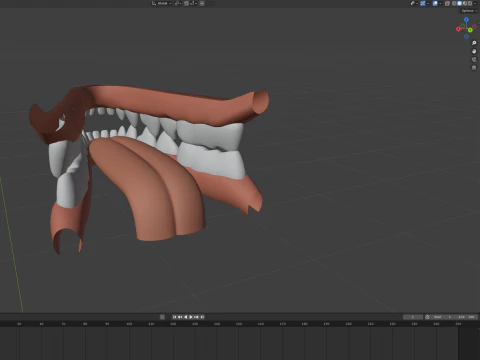The width and height of the screenshot is (480, 360).
Task: Click frame 200 on timeline ruler
Action: click(x=349, y=324)
